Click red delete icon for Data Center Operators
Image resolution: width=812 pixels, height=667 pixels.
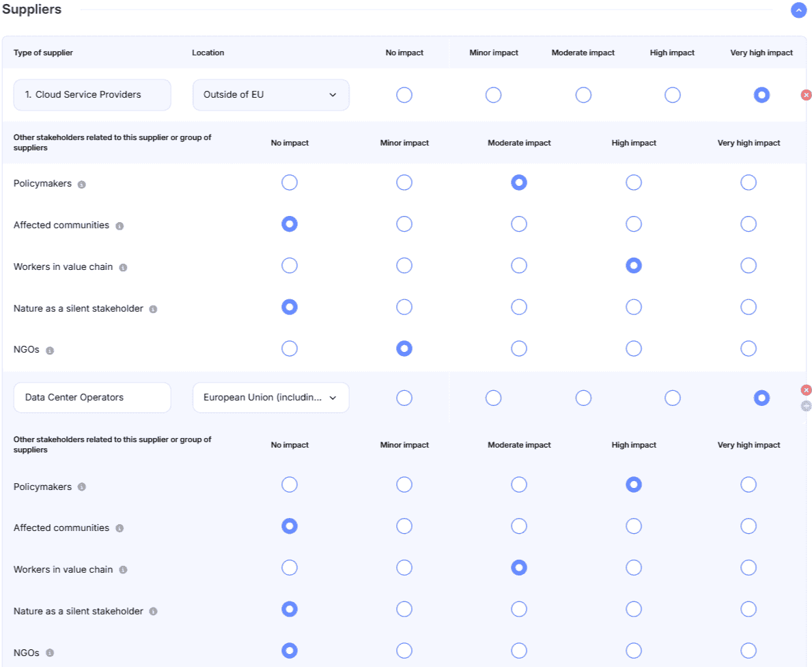coord(806,390)
